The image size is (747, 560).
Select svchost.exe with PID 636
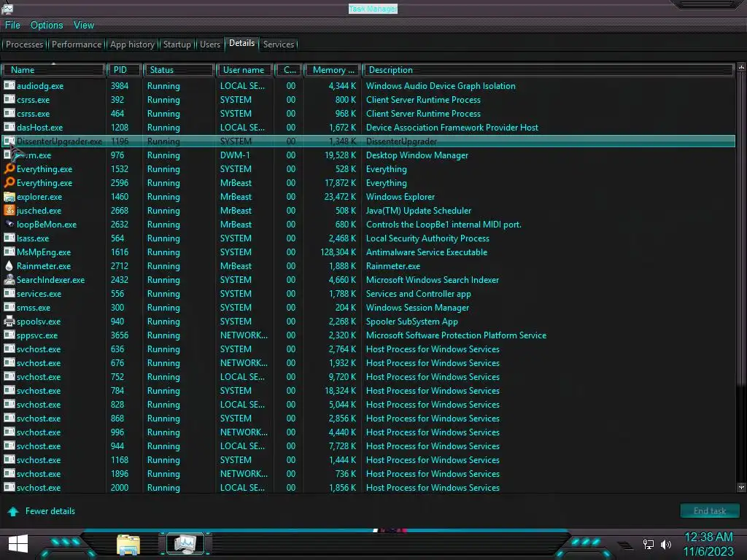point(368,349)
